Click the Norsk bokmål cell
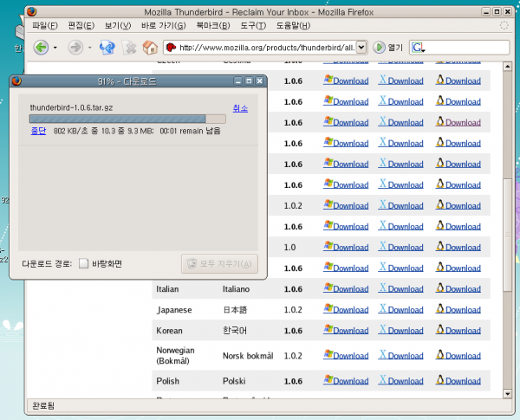Image resolution: width=520 pixels, height=420 pixels. [248, 356]
